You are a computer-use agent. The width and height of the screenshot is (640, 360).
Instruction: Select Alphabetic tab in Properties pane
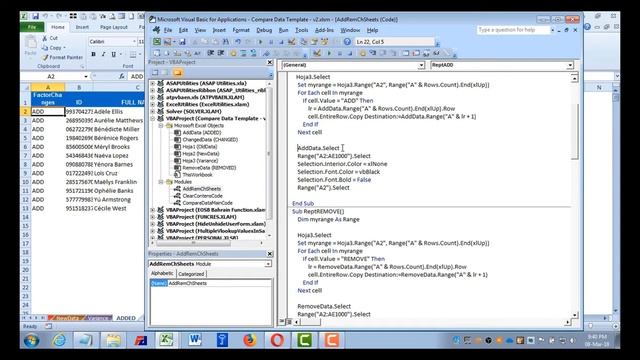(162, 273)
